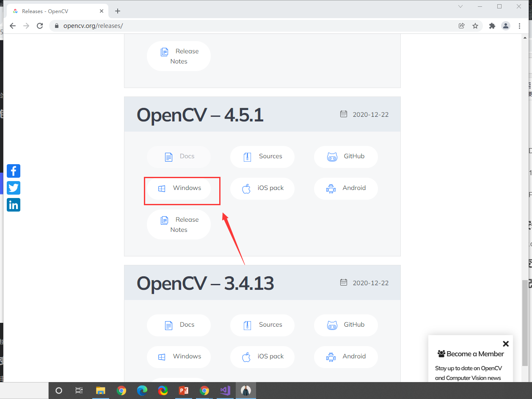Click the OpenCV – 4.5.1 heading
This screenshot has height=399, width=532.
point(200,115)
